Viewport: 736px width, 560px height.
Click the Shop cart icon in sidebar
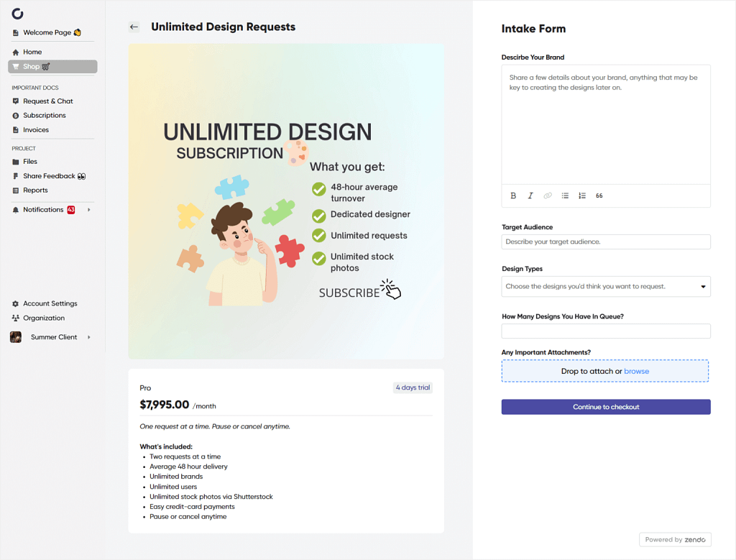(x=16, y=67)
